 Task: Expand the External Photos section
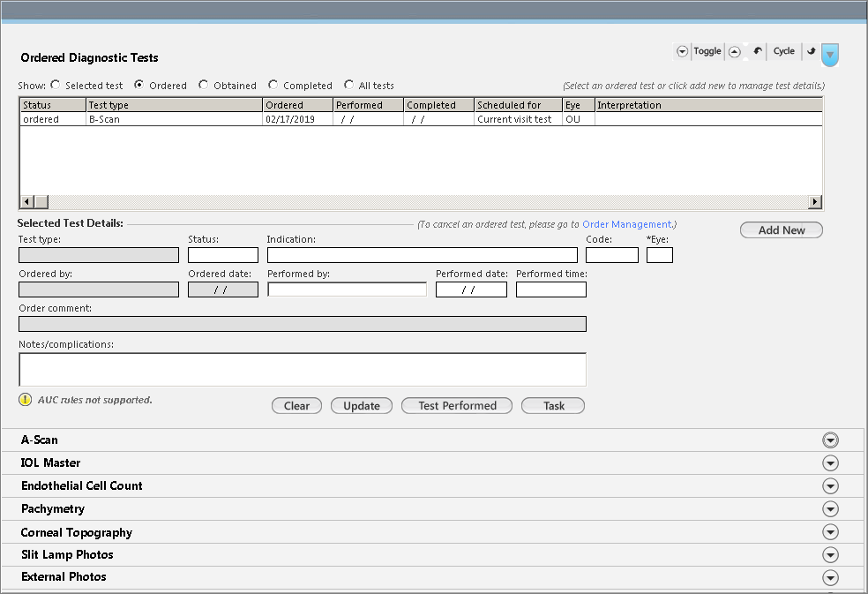(830, 577)
